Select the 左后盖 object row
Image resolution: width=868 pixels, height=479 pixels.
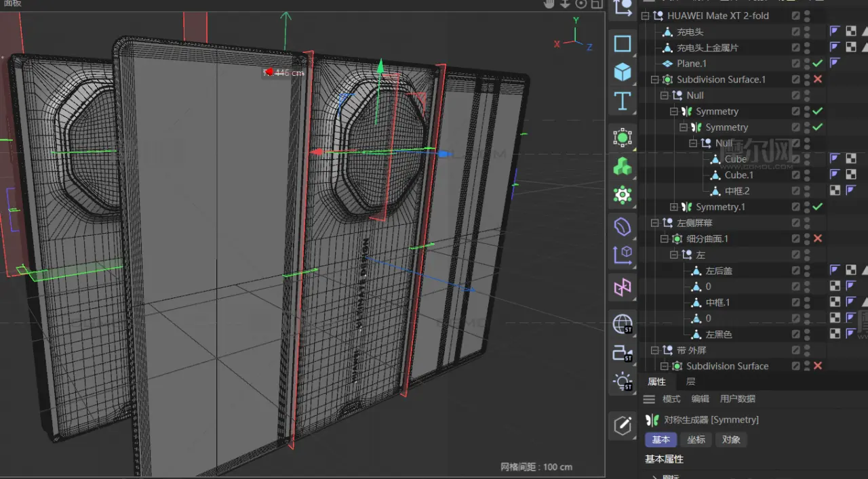(x=719, y=270)
